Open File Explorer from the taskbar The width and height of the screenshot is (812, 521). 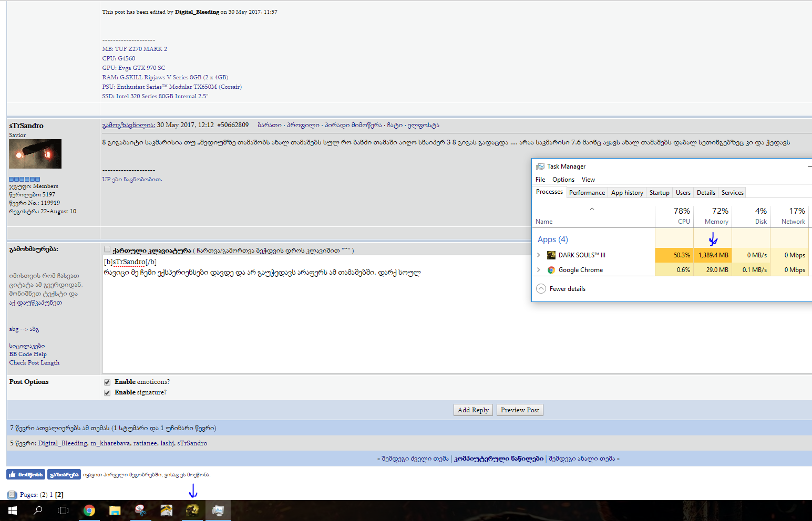coord(115,510)
